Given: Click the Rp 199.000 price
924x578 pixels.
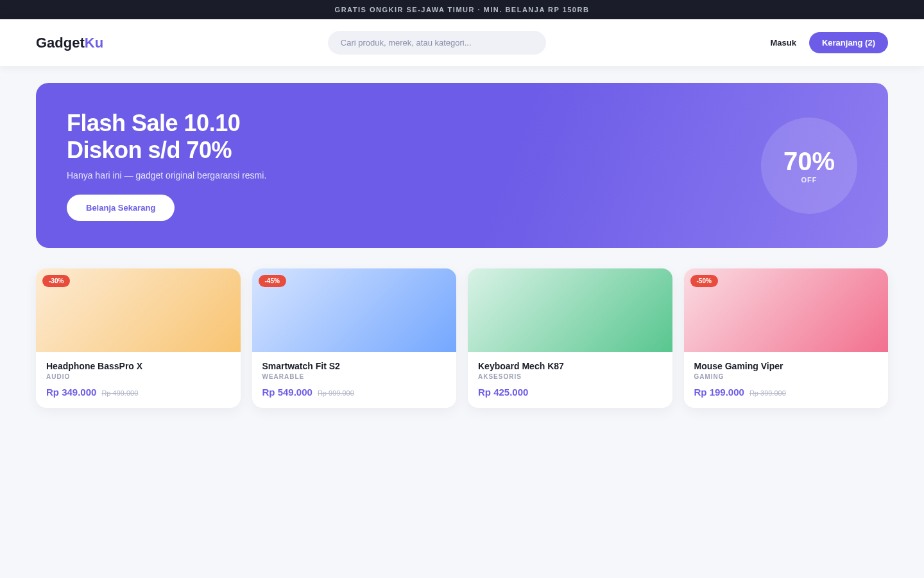Looking at the screenshot, I should tap(719, 392).
